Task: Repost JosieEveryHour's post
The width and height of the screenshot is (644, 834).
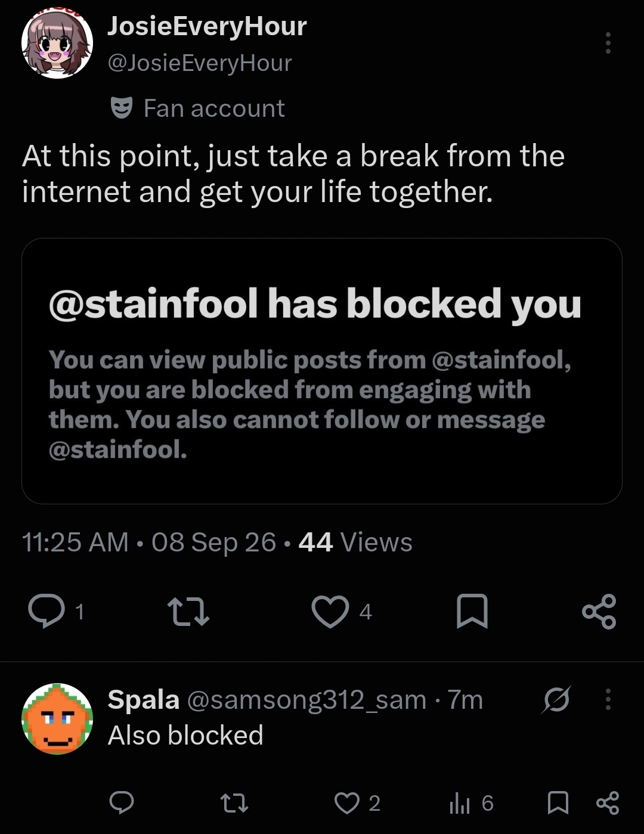Action: tap(188, 612)
